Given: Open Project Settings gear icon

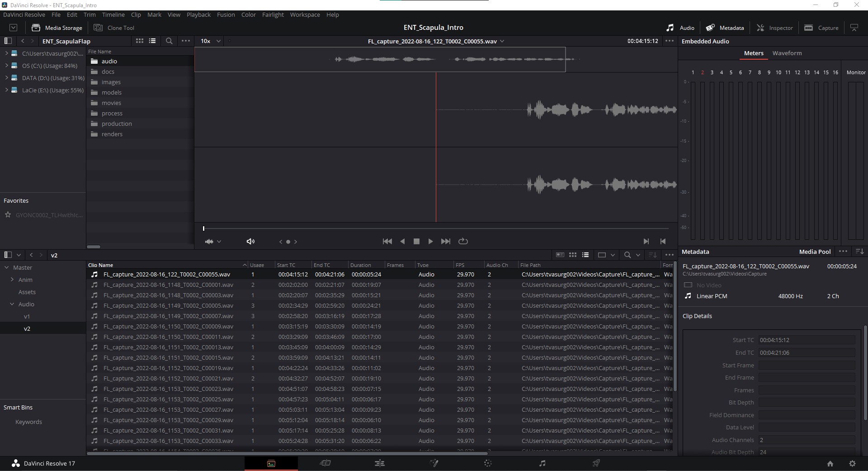Looking at the screenshot, I should 853,464.
